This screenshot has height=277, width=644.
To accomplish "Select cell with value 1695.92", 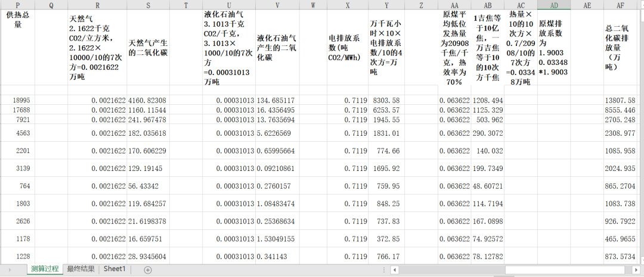I will [386, 168].
